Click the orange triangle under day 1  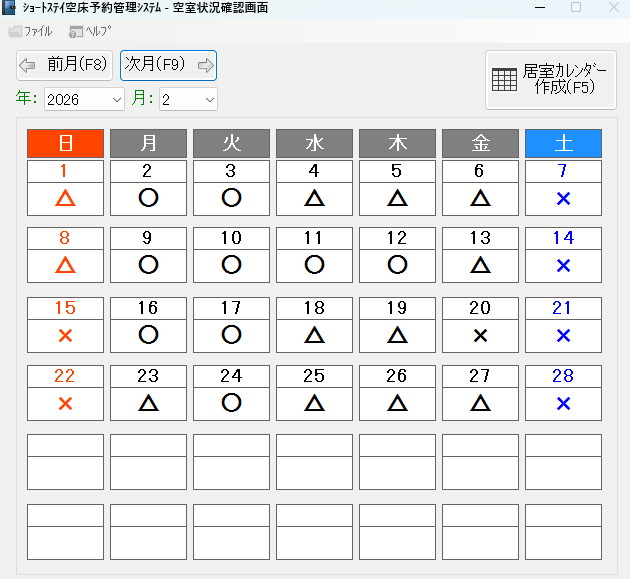tap(65, 198)
